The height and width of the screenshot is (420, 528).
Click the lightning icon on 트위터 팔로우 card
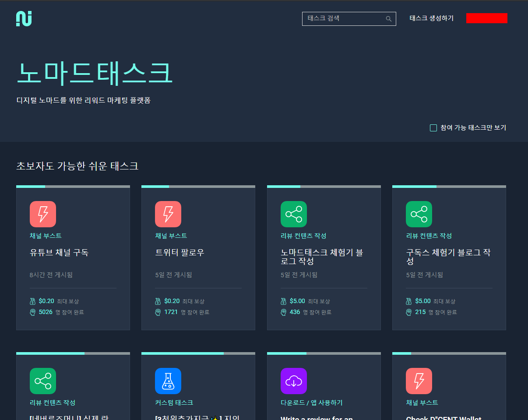(168, 214)
